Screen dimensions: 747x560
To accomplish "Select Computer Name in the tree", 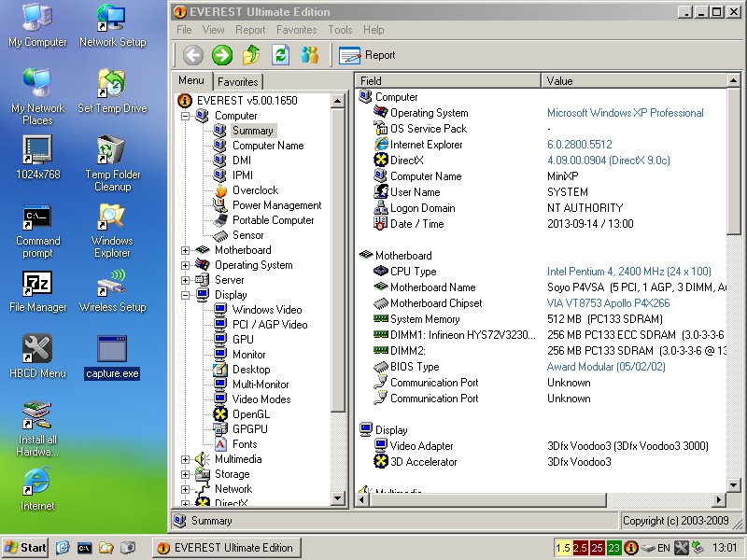I will 268,146.
